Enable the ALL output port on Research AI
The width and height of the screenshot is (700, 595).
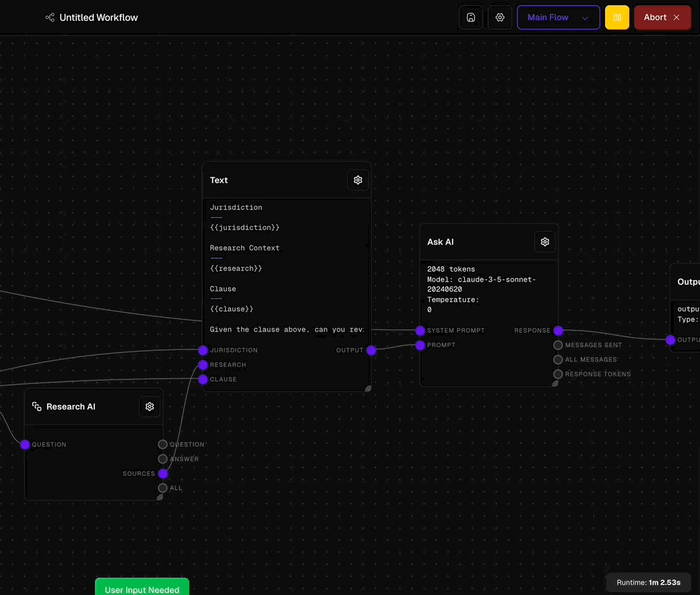click(x=162, y=488)
